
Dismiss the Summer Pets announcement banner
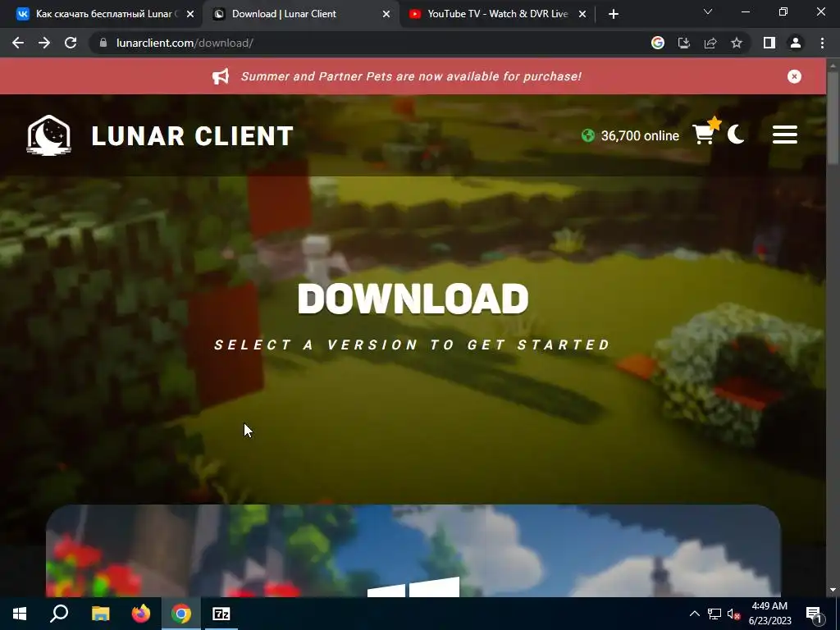(794, 76)
